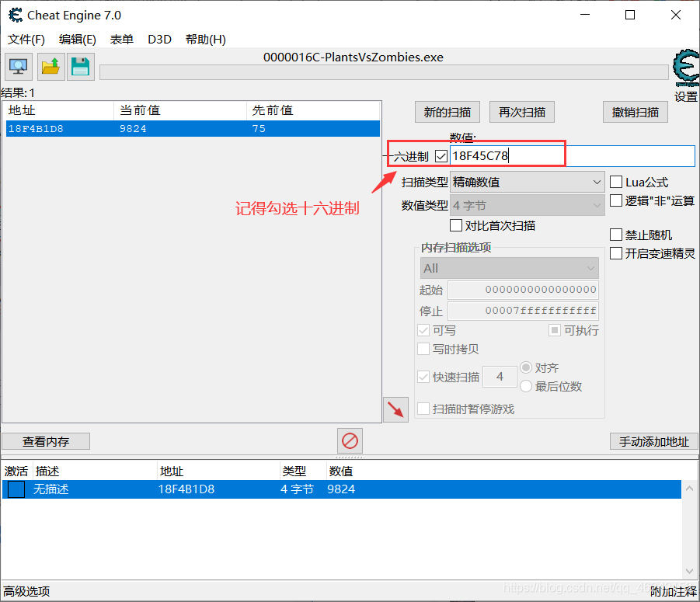Sort results by 地址 column header
700x602 pixels.
58,110
